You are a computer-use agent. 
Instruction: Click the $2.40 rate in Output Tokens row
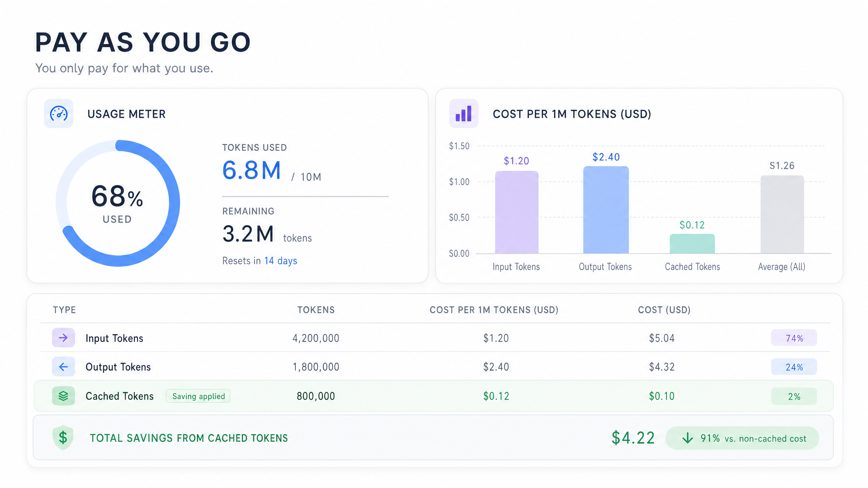point(496,367)
